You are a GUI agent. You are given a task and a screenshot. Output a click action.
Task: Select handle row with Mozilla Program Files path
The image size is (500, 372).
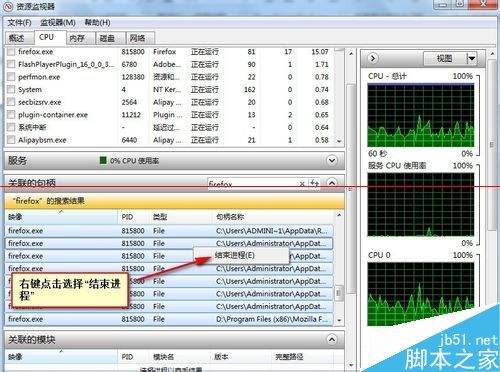click(x=169, y=319)
